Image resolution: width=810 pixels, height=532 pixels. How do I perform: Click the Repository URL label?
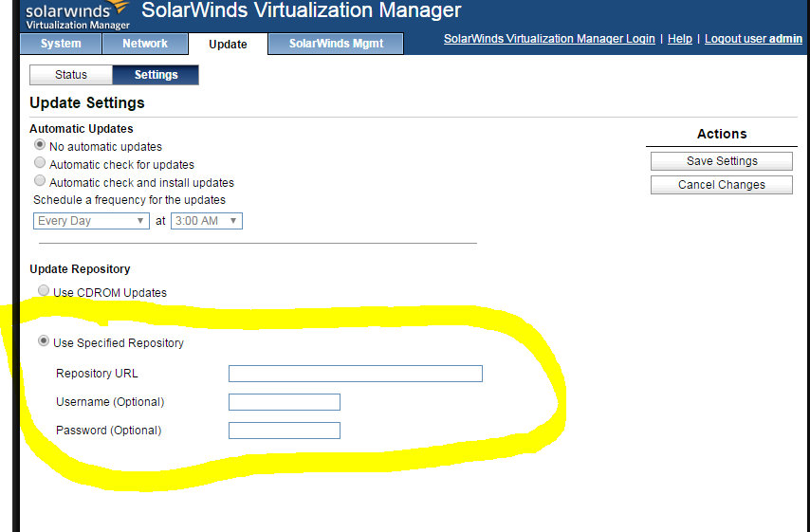pyautogui.click(x=97, y=374)
